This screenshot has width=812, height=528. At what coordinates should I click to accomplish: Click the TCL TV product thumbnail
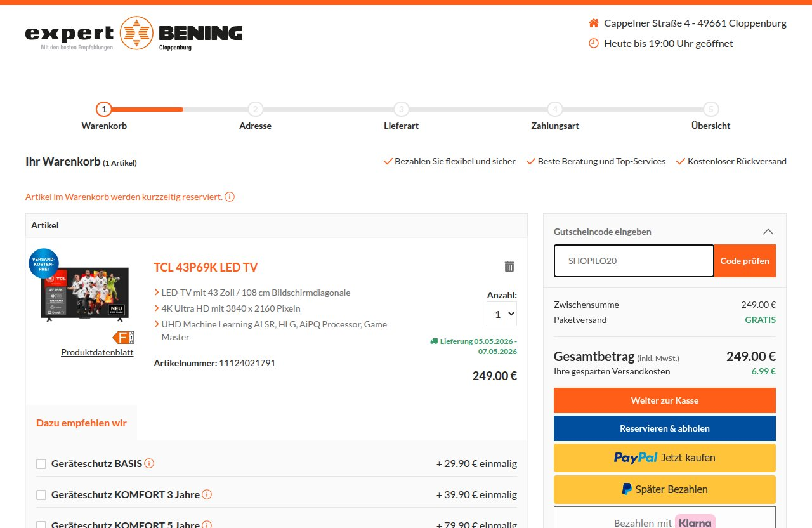tap(85, 293)
